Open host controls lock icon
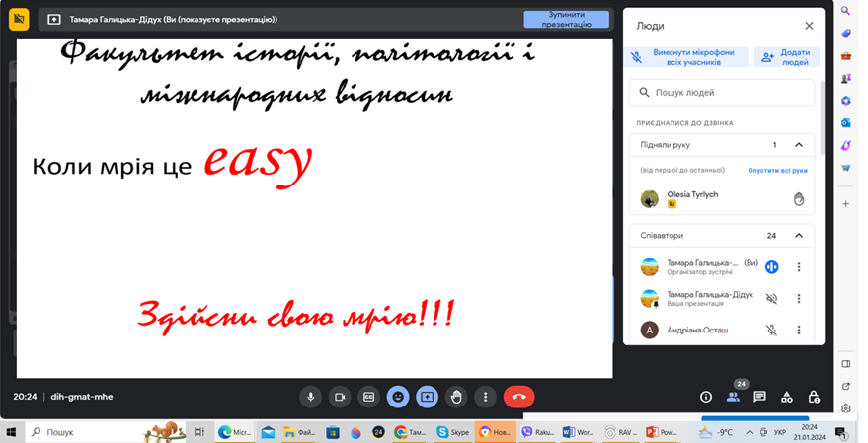The image size is (868, 443). [x=813, y=397]
